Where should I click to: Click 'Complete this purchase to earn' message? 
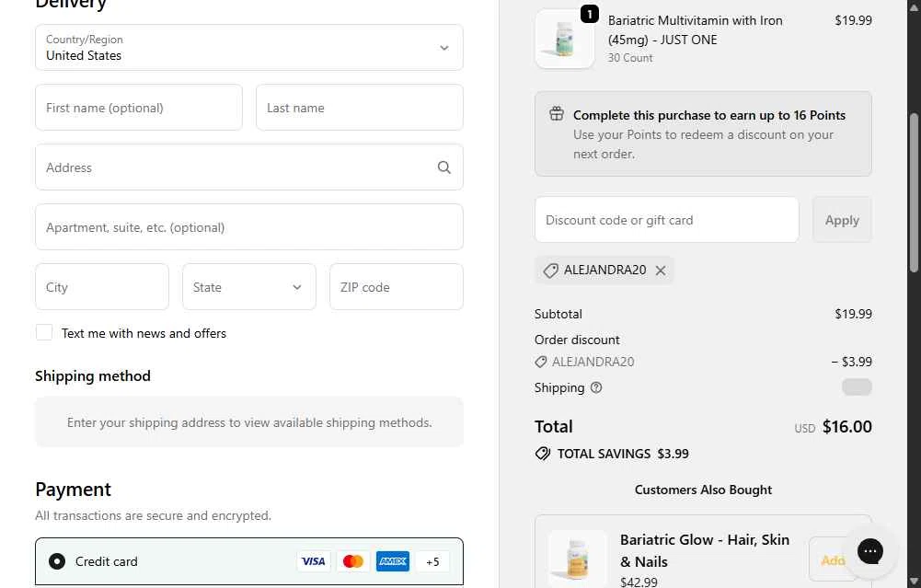coord(709,115)
